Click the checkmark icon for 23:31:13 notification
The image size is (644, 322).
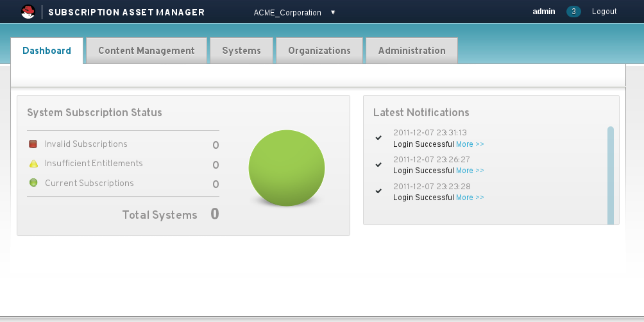pyautogui.click(x=378, y=138)
